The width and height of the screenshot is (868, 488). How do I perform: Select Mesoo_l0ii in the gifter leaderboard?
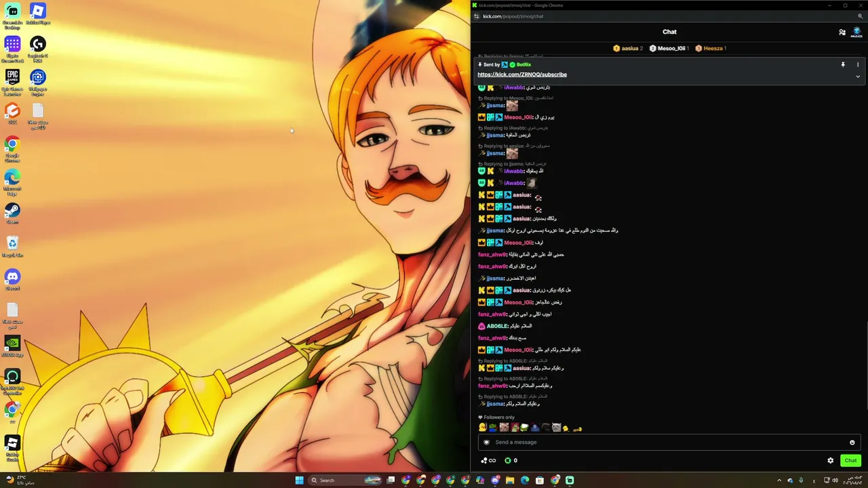pos(669,48)
